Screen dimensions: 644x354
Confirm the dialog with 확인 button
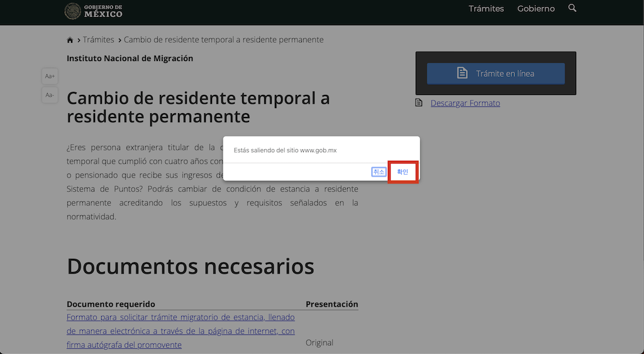pyautogui.click(x=402, y=172)
